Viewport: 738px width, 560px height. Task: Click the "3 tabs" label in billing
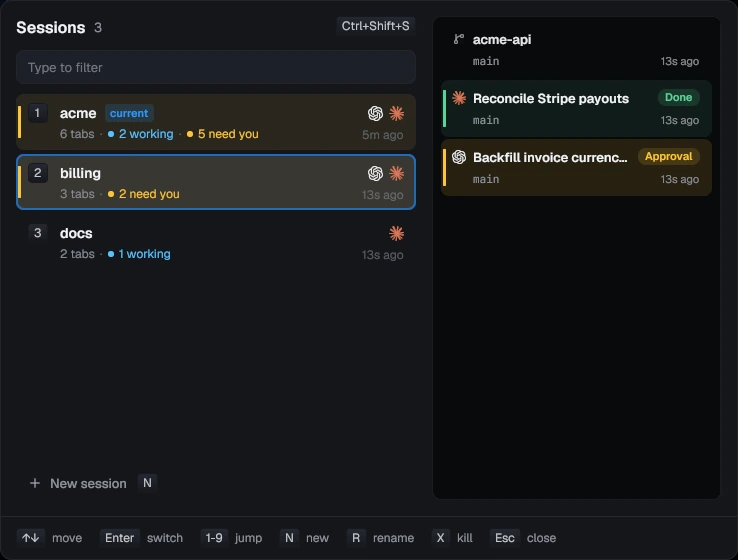pos(77,194)
